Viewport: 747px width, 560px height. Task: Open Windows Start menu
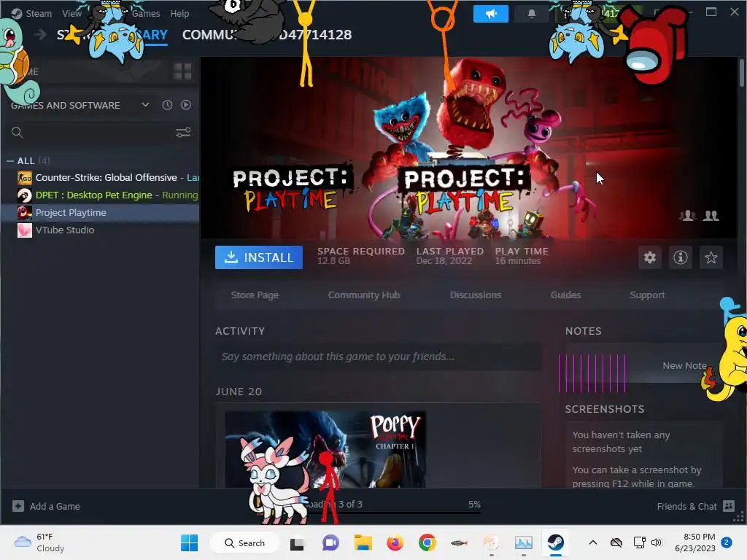click(189, 542)
